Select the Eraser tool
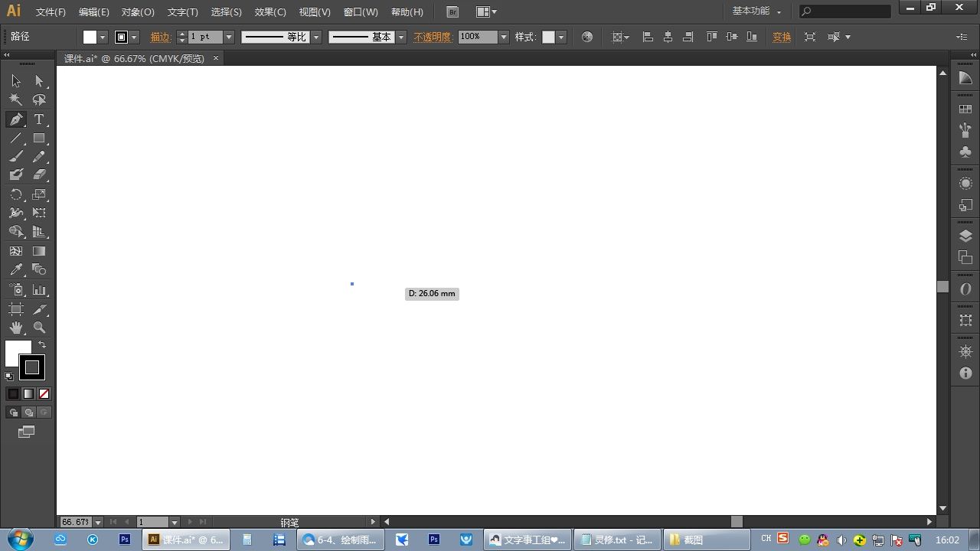Viewport: 980px width, 551px height. (x=39, y=175)
